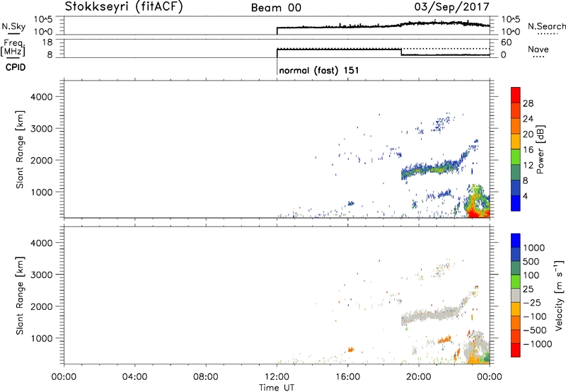Click the "3000" tick of the velocity panel's Slant Range axis

coord(42,275)
